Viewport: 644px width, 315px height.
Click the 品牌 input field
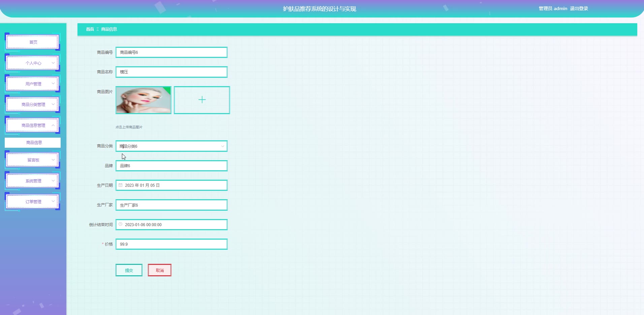(x=171, y=166)
